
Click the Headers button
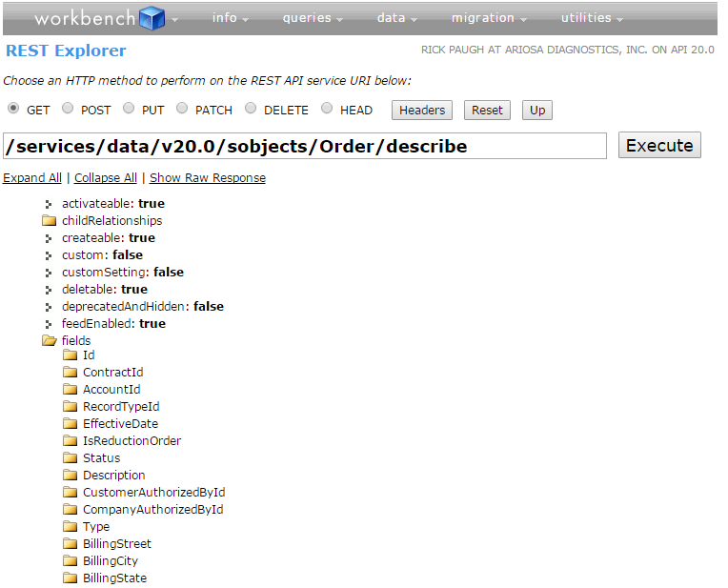pyautogui.click(x=422, y=111)
